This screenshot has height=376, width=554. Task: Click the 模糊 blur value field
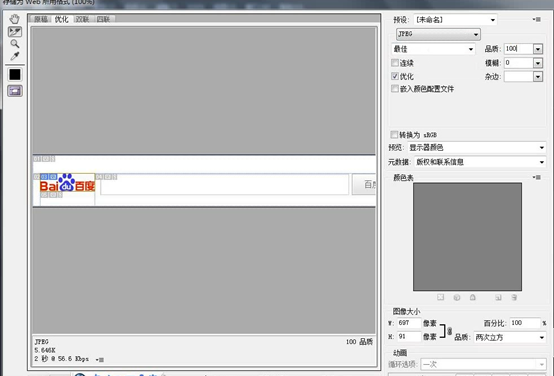pos(518,63)
